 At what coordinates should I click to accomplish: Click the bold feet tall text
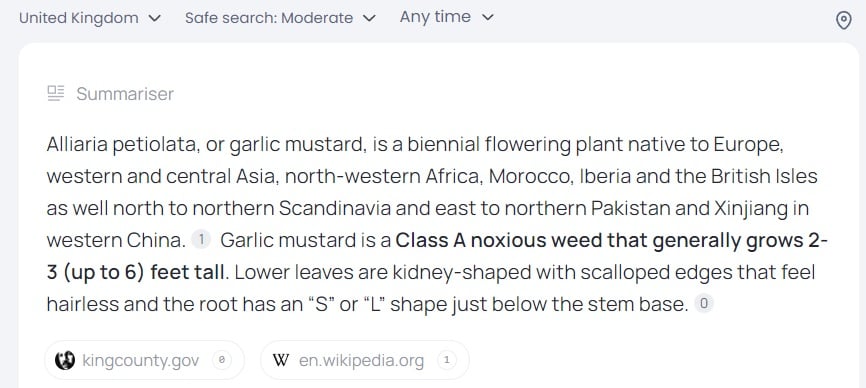(188, 273)
